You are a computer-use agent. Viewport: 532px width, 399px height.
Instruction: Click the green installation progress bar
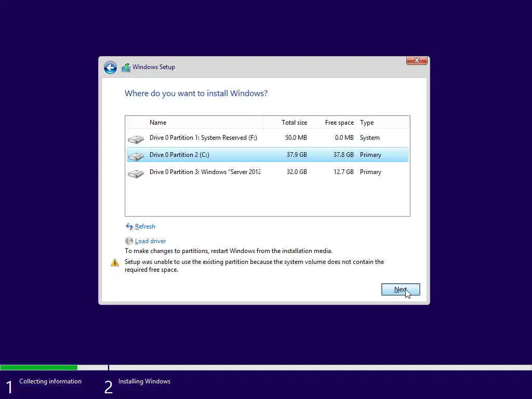coord(38,367)
